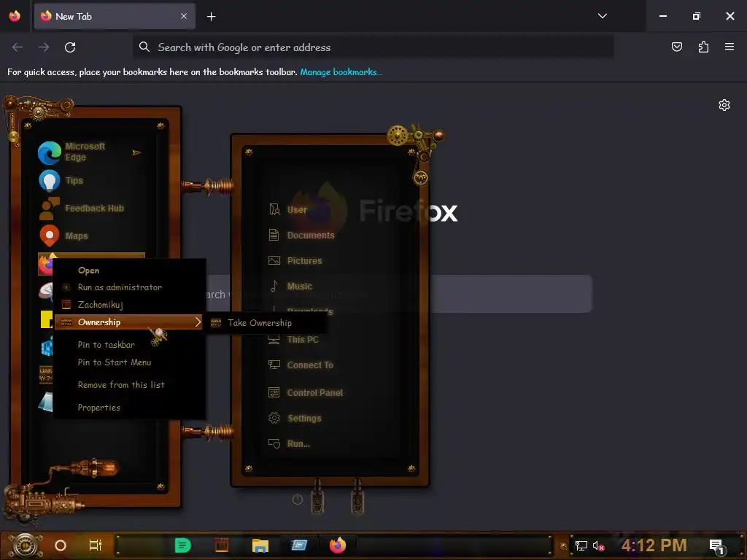Open the List all tabs dropdown
The height and width of the screenshot is (560, 747).
coord(602,16)
